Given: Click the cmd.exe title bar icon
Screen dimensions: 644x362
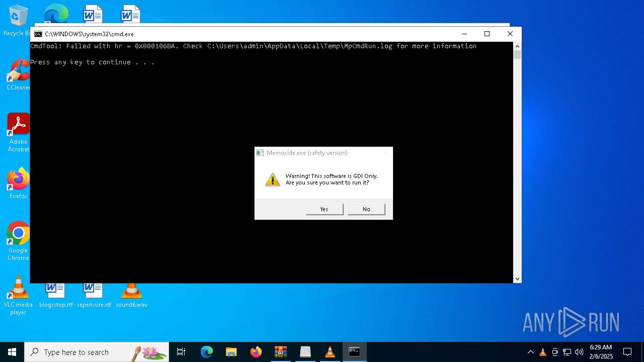Looking at the screenshot, I should [38, 34].
